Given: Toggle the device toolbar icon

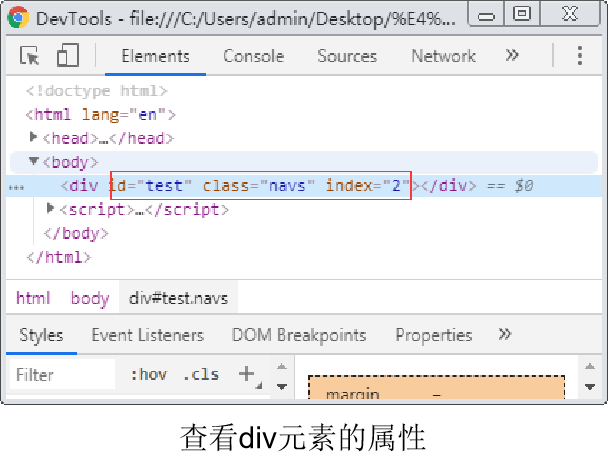Looking at the screenshot, I should (x=68, y=55).
